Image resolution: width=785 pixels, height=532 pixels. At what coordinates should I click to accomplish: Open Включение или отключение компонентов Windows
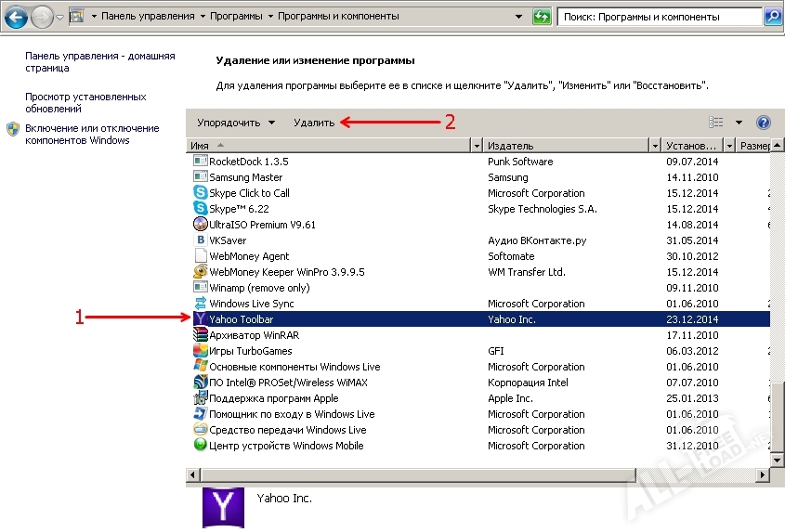[x=92, y=134]
